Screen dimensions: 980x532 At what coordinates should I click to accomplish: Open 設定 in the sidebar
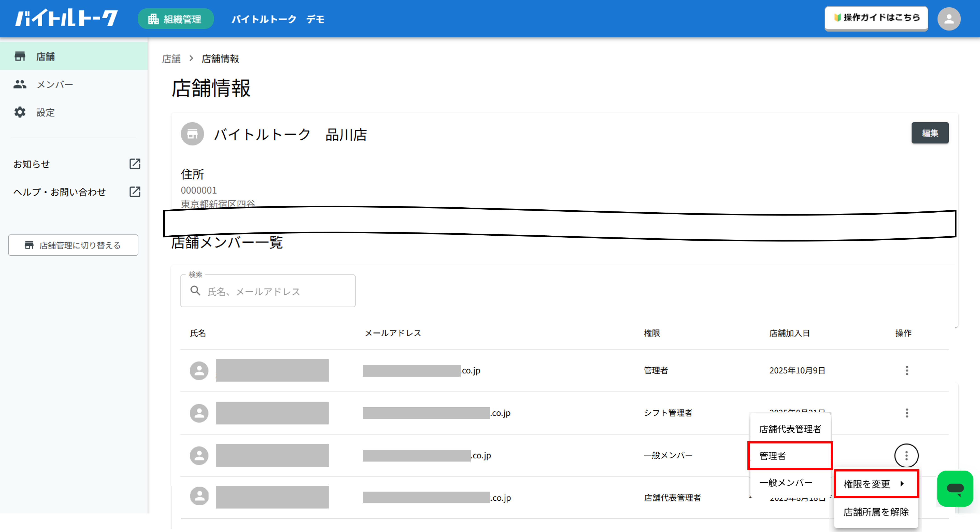[74, 112]
